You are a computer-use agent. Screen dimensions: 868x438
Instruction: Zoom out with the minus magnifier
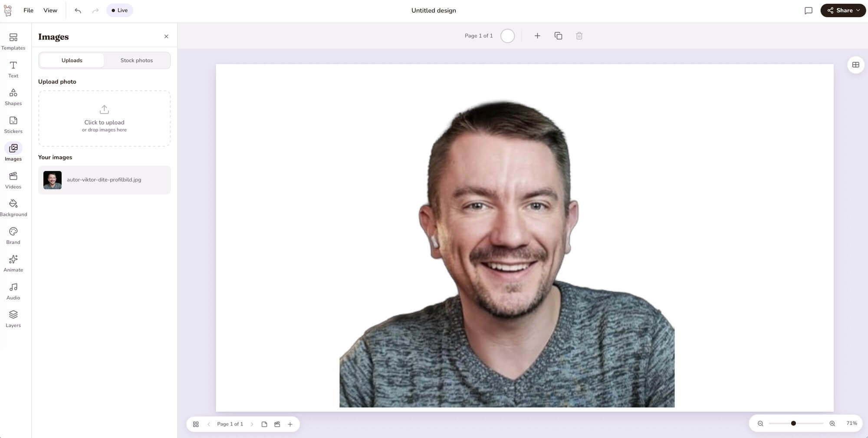[760, 423]
